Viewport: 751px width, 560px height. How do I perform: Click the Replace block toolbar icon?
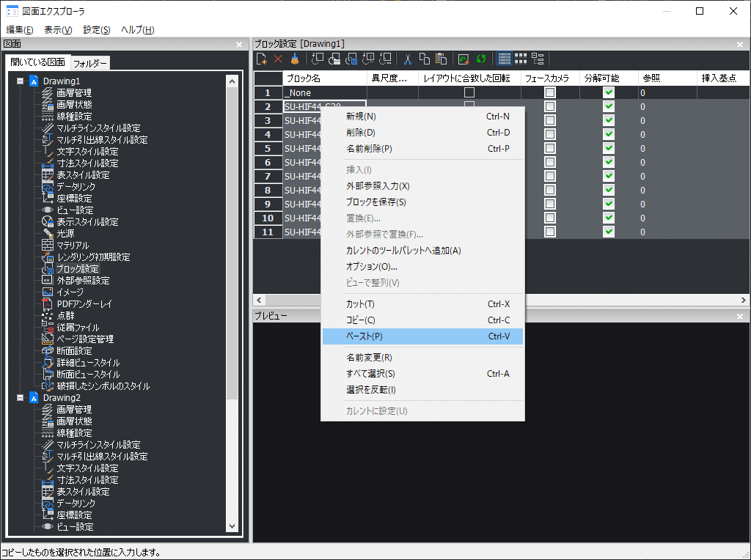pyautogui.click(x=368, y=59)
